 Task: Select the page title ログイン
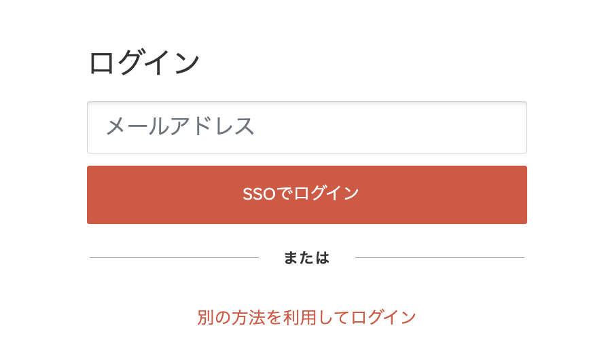tap(144, 62)
